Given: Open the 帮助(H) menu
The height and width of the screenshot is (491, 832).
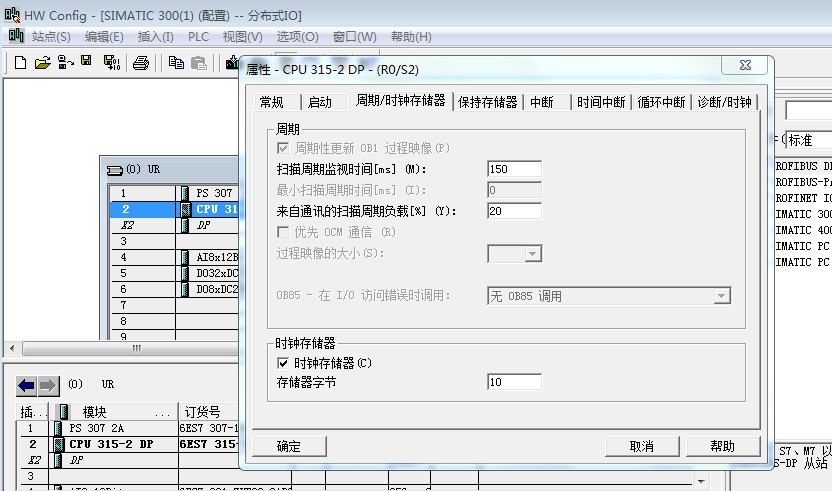Looking at the screenshot, I should 411,37.
